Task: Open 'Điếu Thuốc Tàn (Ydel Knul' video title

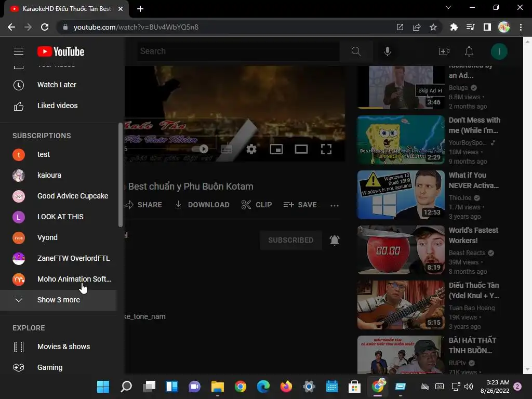Action: pos(474,290)
